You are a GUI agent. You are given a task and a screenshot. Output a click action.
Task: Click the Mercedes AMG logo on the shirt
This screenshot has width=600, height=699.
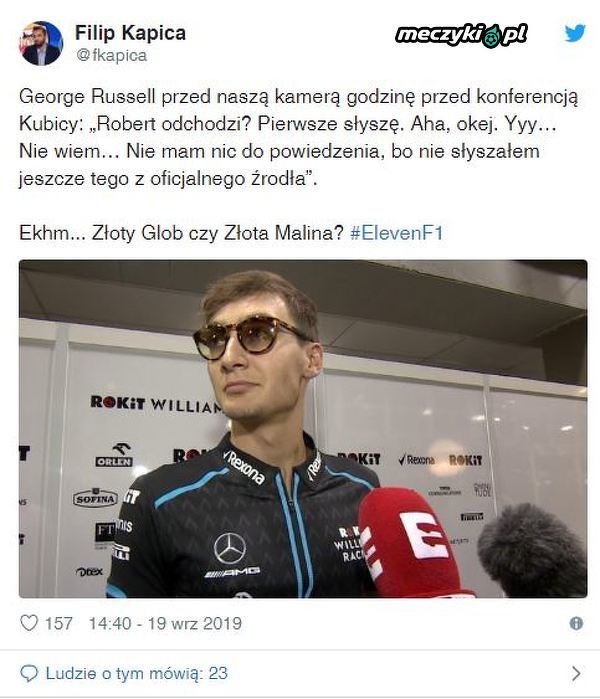[x=230, y=555]
